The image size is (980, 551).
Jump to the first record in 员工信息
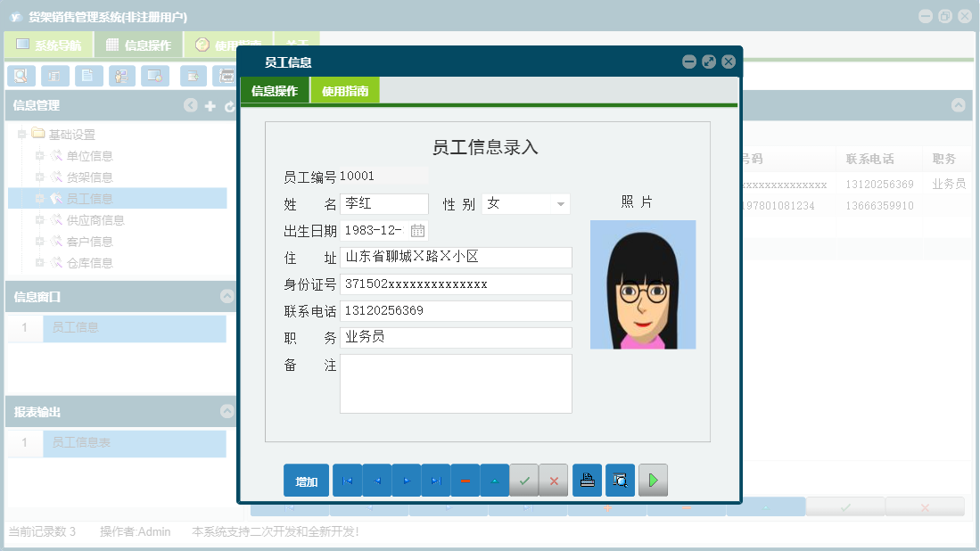[347, 480]
